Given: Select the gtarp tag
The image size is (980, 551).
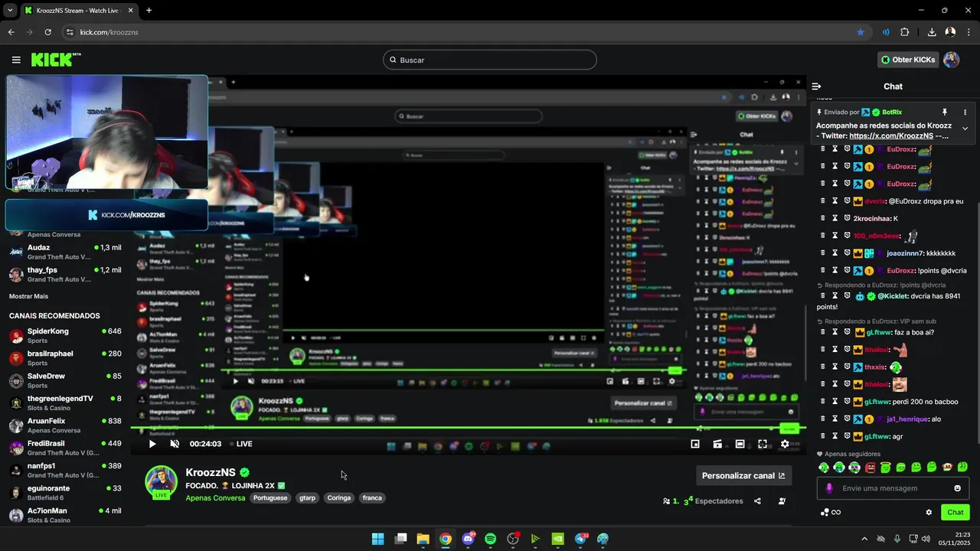Looking at the screenshot, I should (307, 497).
